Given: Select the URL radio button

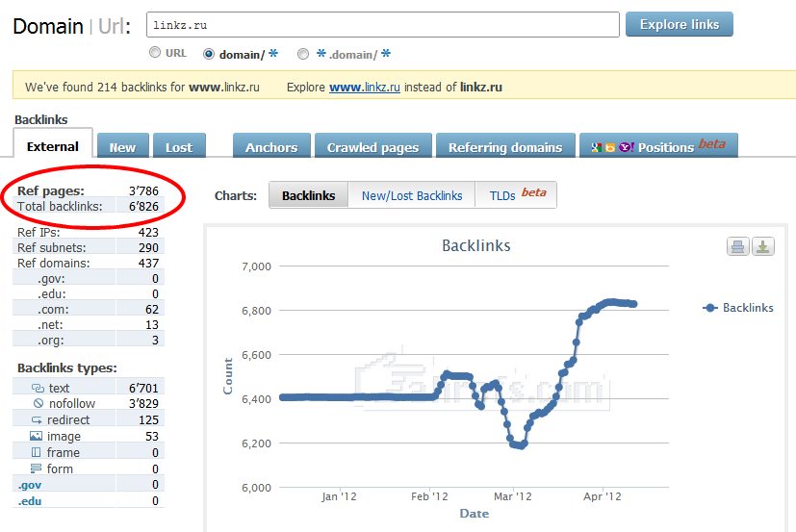Looking at the screenshot, I should 155,54.
